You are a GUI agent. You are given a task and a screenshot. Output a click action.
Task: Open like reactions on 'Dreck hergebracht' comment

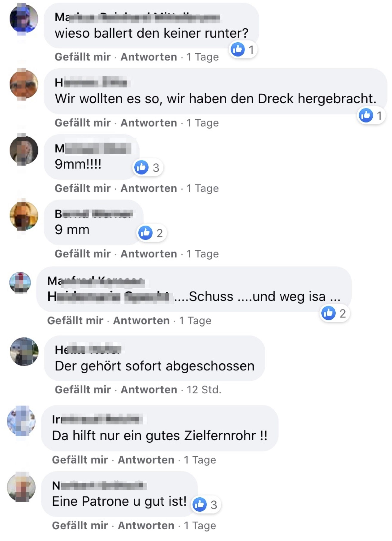tap(371, 115)
